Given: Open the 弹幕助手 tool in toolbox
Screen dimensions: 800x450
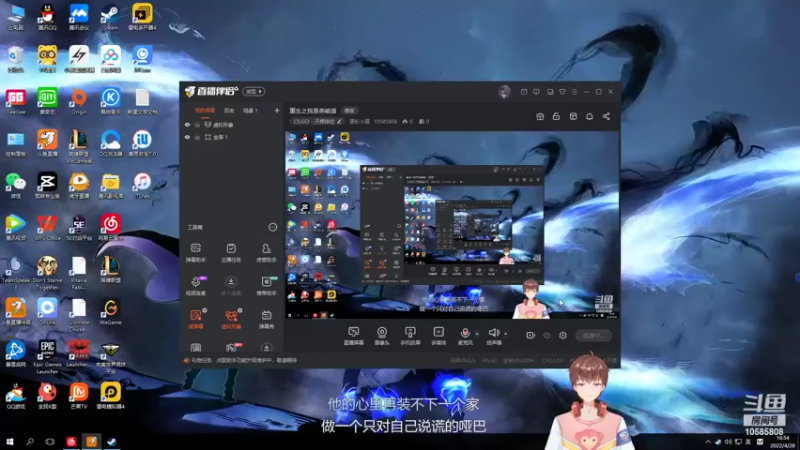Looking at the screenshot, I should click(x=195, y=253).
